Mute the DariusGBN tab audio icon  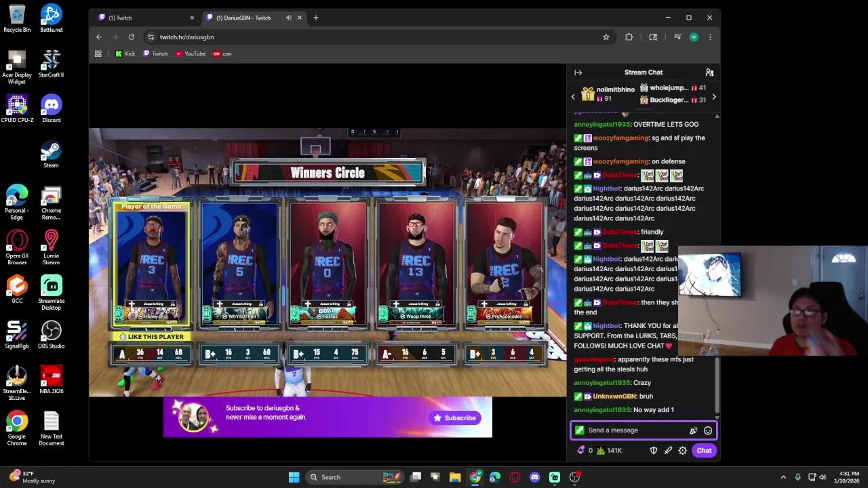[x=289, y=18]
